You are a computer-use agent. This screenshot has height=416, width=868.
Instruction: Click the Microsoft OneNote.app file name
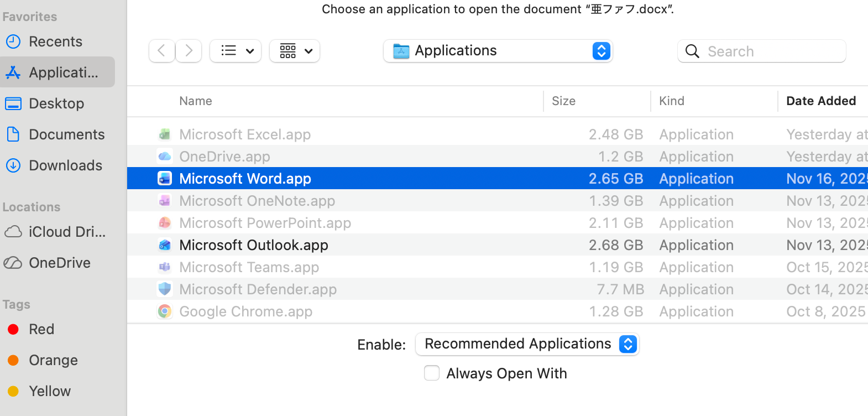pyautogui.click(x=257, y=201)
